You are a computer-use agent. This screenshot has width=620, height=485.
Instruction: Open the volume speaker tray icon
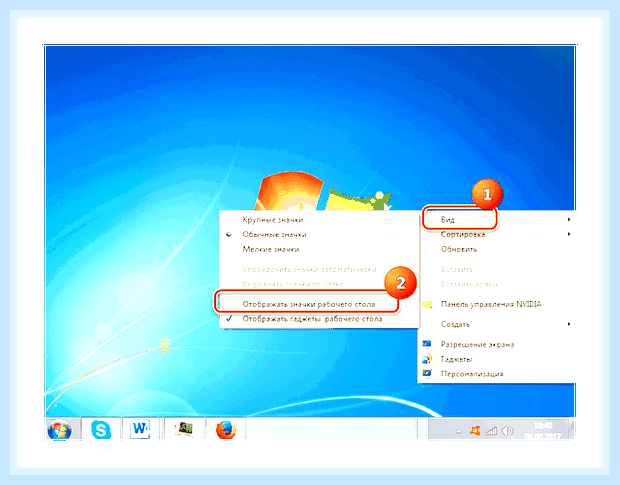point(507,430)
